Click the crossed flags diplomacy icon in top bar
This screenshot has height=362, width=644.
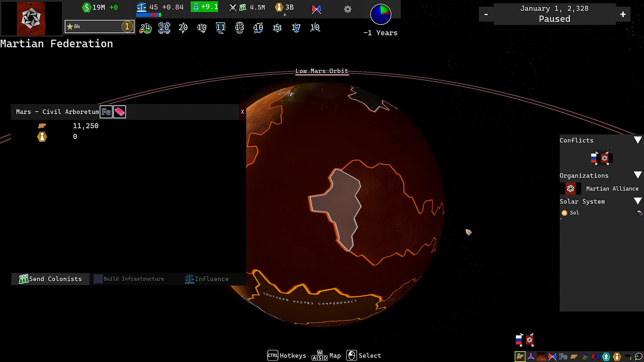click(316, 9)
